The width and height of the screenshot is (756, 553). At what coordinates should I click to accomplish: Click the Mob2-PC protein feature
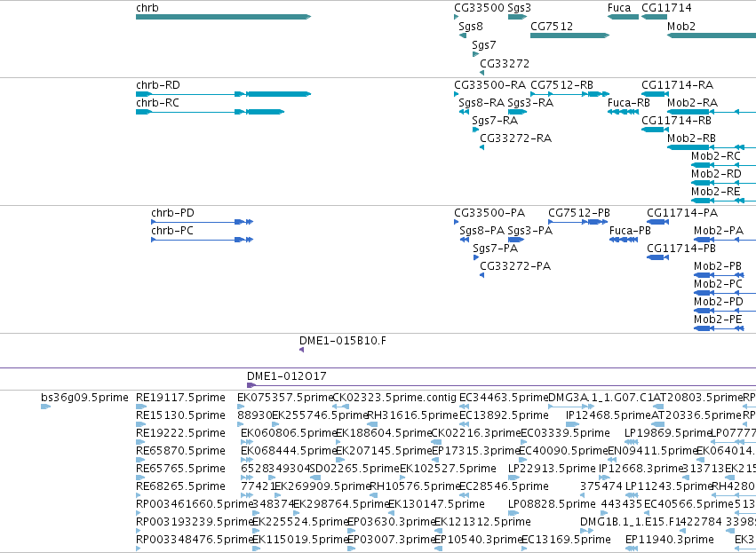(725, 293)
